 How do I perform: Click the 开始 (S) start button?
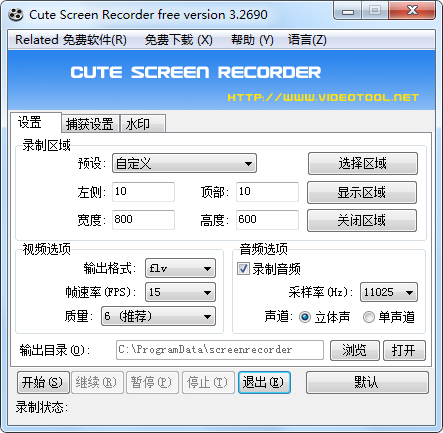coord(43,382)
